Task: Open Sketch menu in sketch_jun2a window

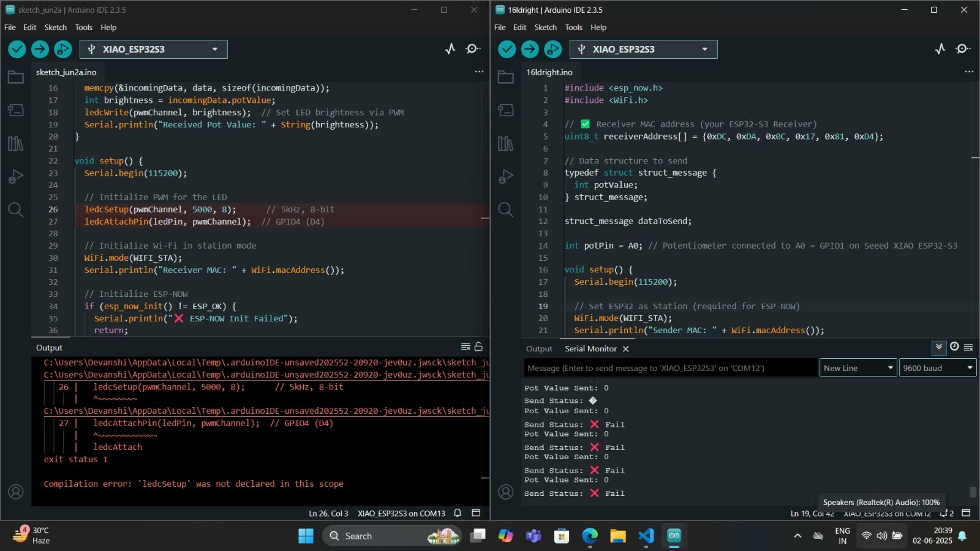Action: (55, 28)
